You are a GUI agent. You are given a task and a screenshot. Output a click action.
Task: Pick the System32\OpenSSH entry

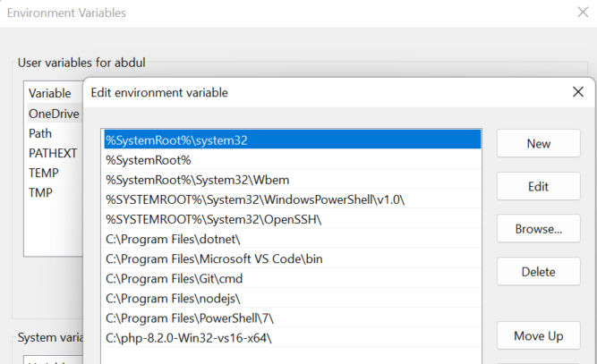pos(293,219)
